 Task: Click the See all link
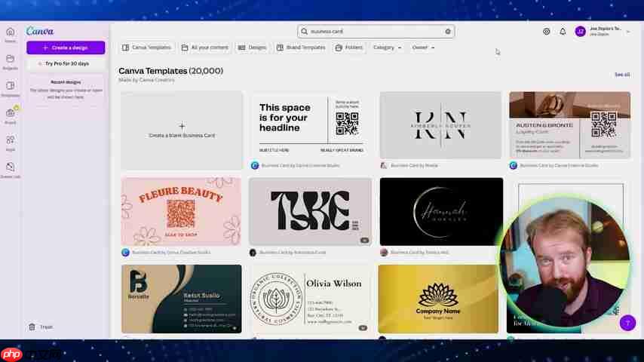coord(622,75)
